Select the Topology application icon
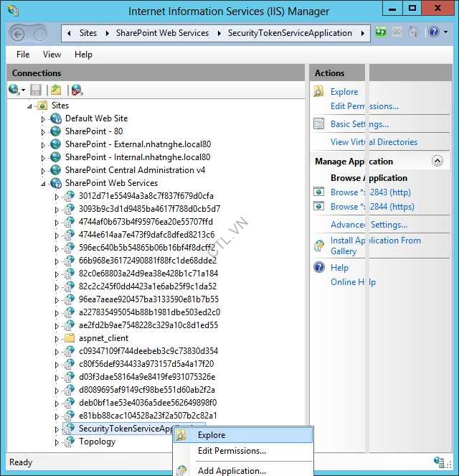 click(x=70, y=442)
